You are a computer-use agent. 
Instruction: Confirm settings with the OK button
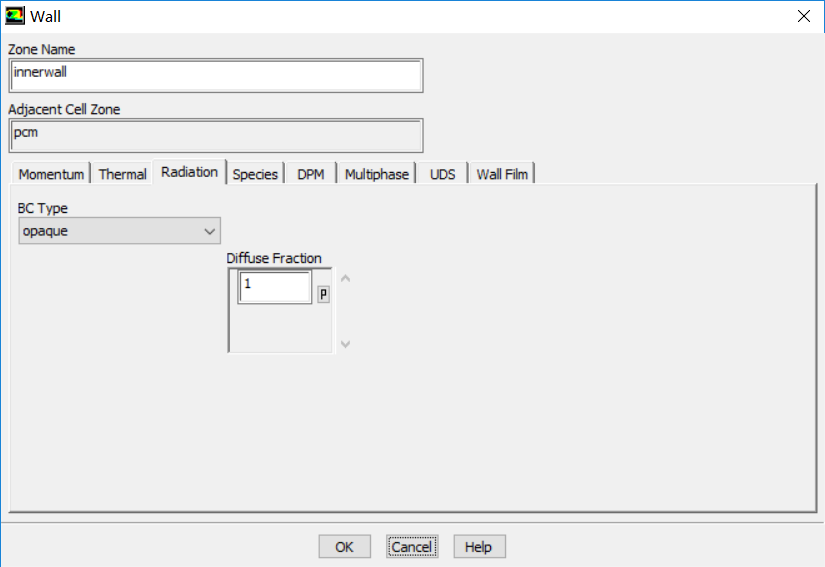click(345, 547)
